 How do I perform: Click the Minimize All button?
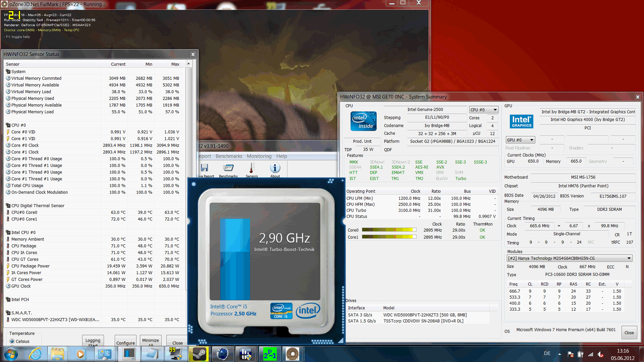[151, 341]
